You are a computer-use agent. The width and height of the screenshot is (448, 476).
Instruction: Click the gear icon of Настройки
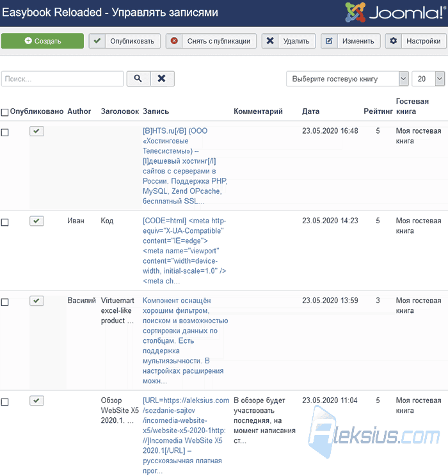tap(394, 41)
